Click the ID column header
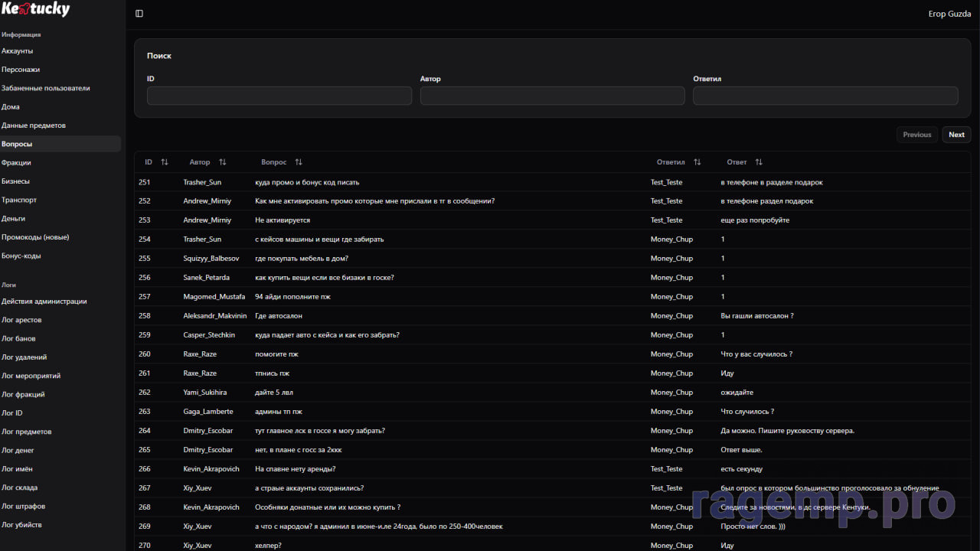Image resolution: width=980 pixels, height=551 pixels. tap(149, 162)
